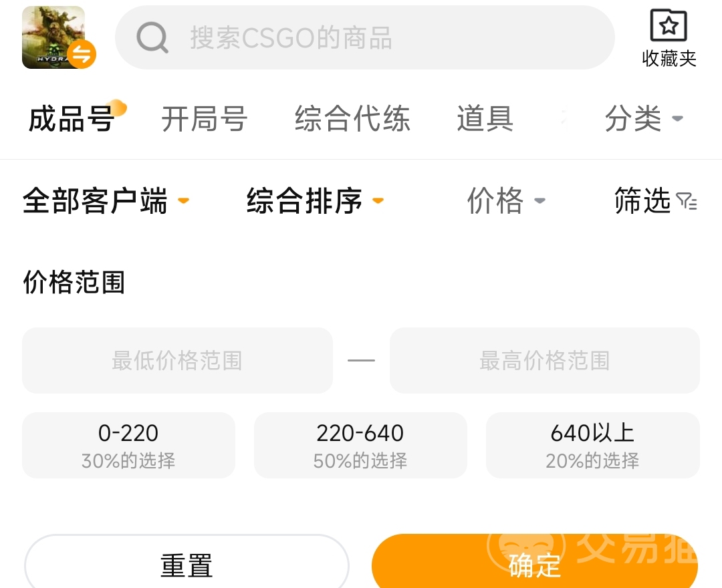Viewport: 722px width, 588px height.
Task: Click the orange swap-game arrows badge
Action: pyautogui.click(x=82, y=54)
